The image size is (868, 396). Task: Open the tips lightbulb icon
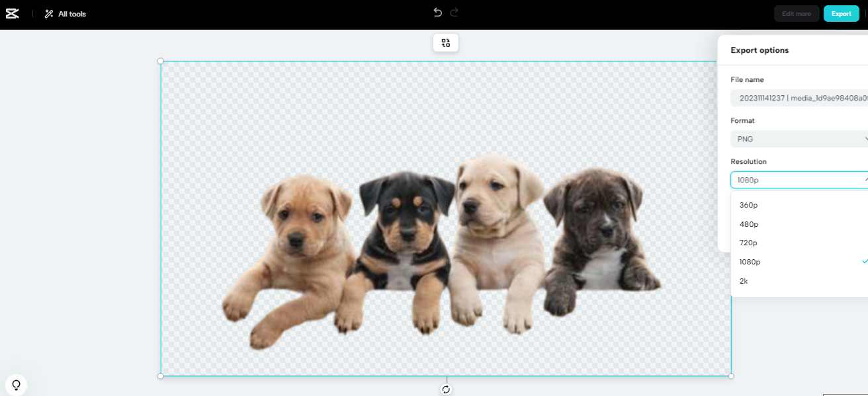pyautogui.click(x=16, y=384)
